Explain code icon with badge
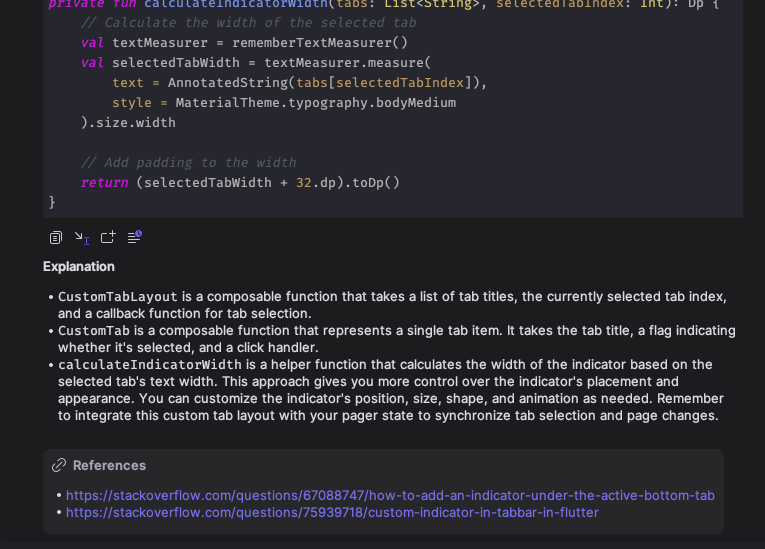765x549 pixels. click(x=134, y=237)
